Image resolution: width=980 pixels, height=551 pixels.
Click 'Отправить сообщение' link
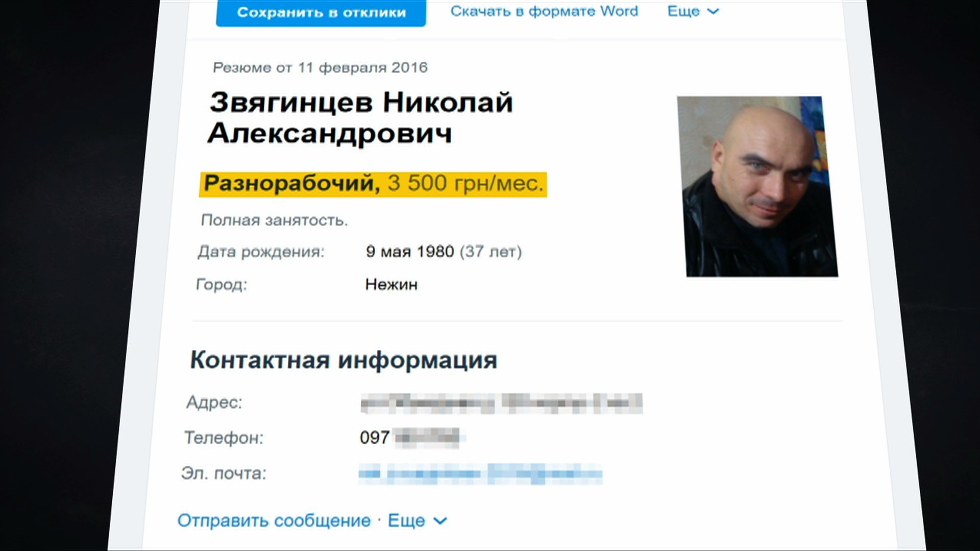[x=274, y=520]
